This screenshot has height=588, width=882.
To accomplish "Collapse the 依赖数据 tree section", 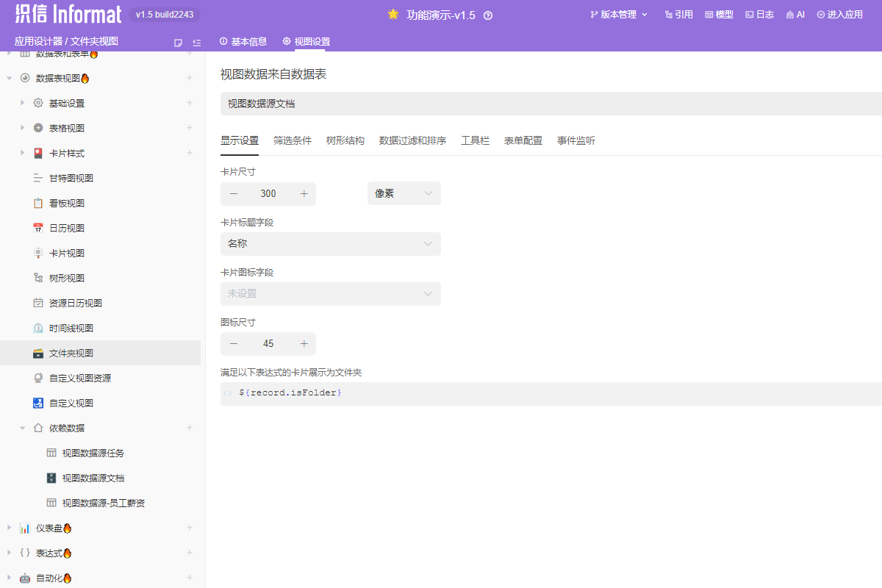I will click(x=22, y=427).
